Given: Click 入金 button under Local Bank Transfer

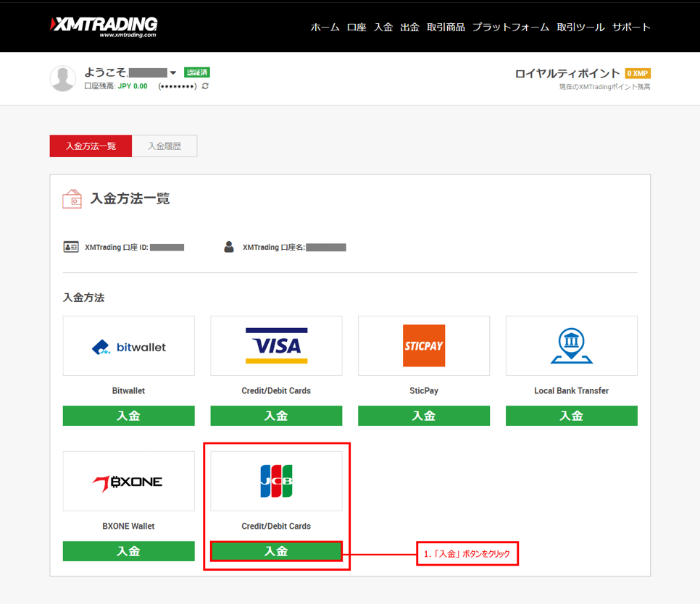Looking at the screenshot, I should pyautogui.click(x=571, y=416).
